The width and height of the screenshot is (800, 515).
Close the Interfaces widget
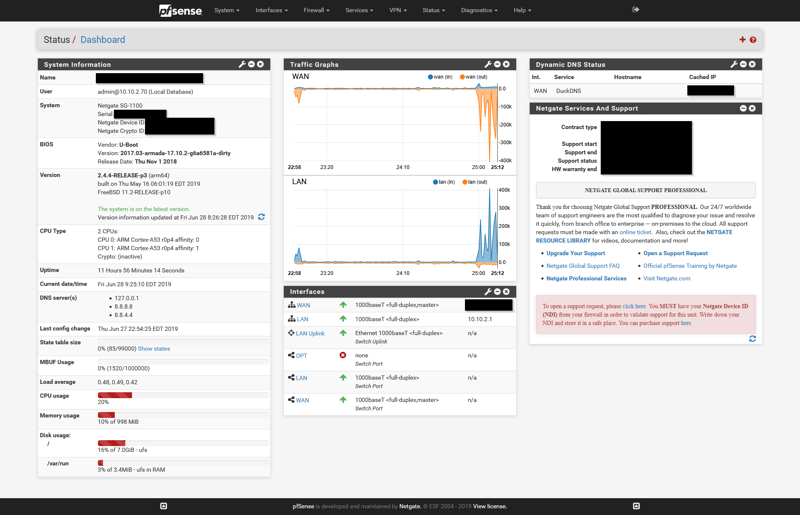click(x=506, y=291)
